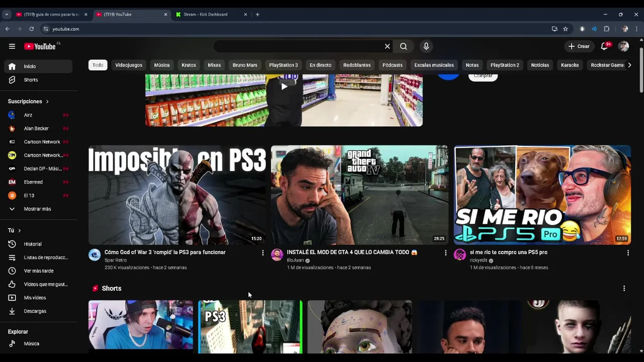Click the YouTube logo
The image size is (644, 362).
[40, 46]
